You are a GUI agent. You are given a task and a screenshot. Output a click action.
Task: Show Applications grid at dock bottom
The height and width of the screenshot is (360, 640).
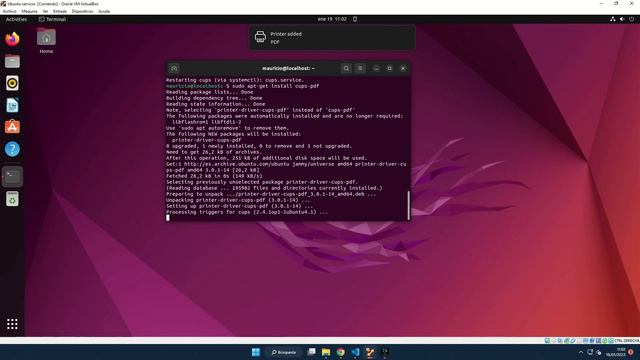[x=12, y=324]
